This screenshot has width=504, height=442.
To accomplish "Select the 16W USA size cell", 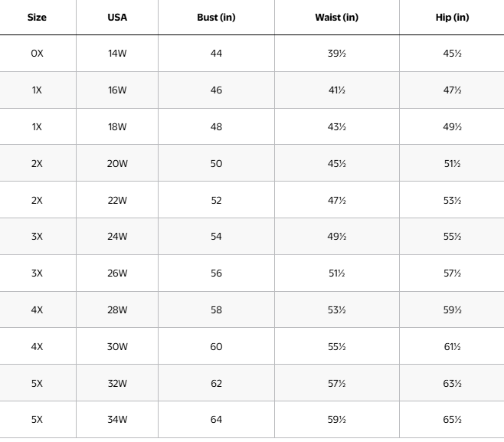I will (117, 90).
